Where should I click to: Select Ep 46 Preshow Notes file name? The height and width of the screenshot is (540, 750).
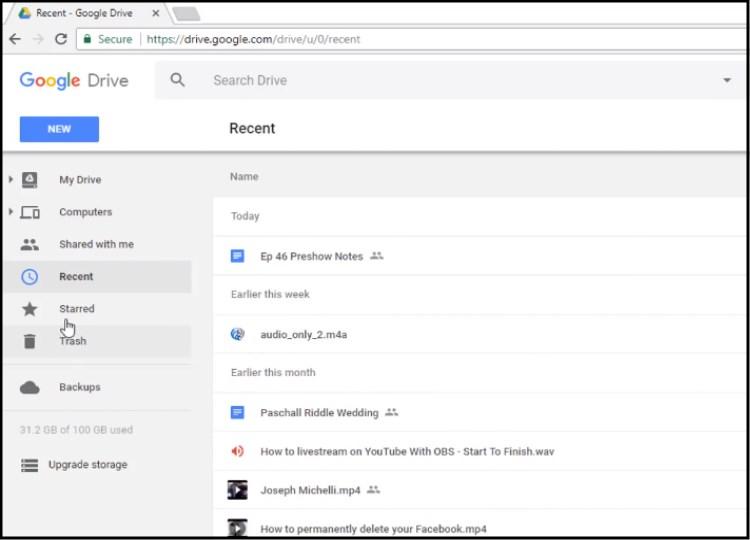coord(311,256)
